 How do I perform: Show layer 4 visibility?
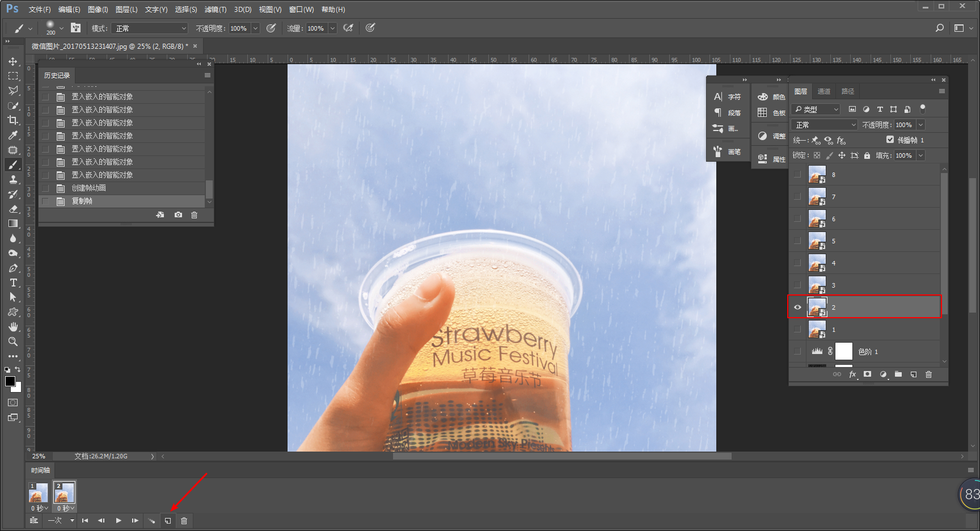(798, 263)
